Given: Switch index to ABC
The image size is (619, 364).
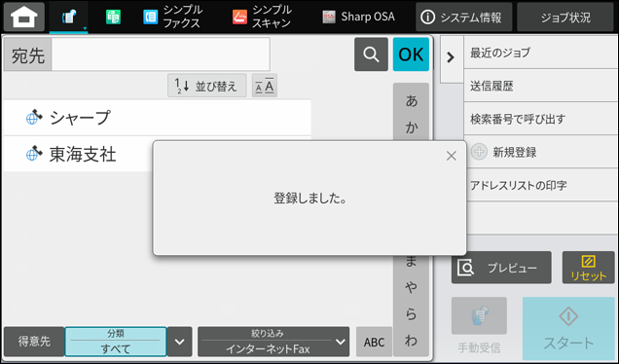Looking at the screenshot, I should (374, 342).
